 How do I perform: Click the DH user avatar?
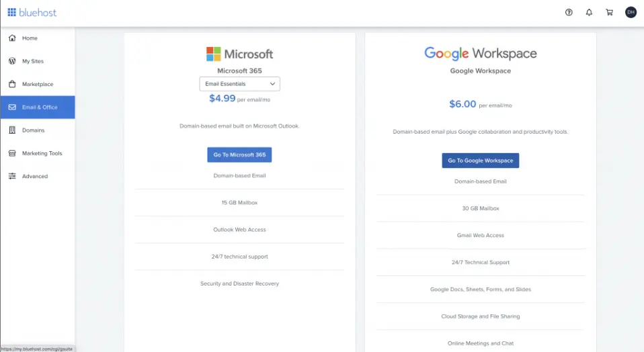coord(631,12)
